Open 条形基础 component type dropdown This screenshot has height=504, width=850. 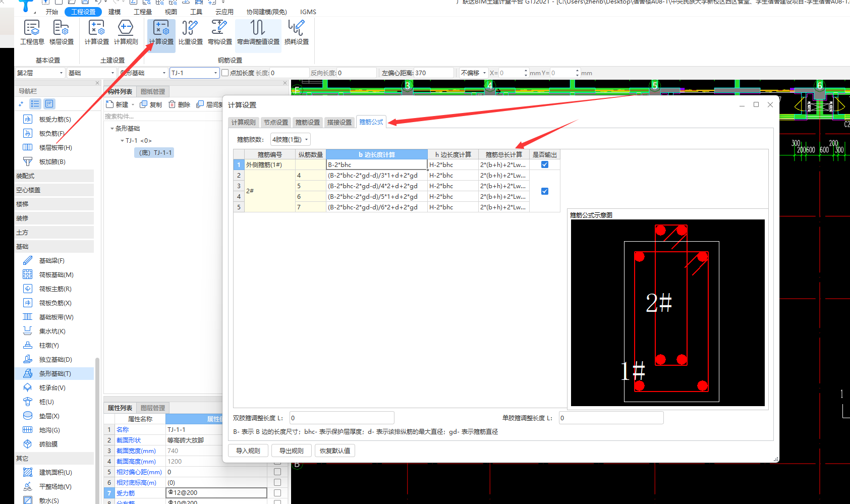(x=143, y=73)
